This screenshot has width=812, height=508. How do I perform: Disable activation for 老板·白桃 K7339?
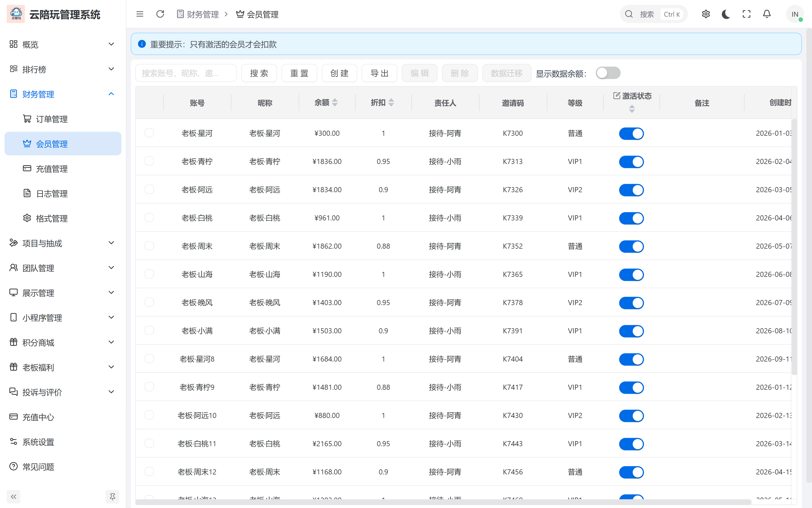coord(632,218)
